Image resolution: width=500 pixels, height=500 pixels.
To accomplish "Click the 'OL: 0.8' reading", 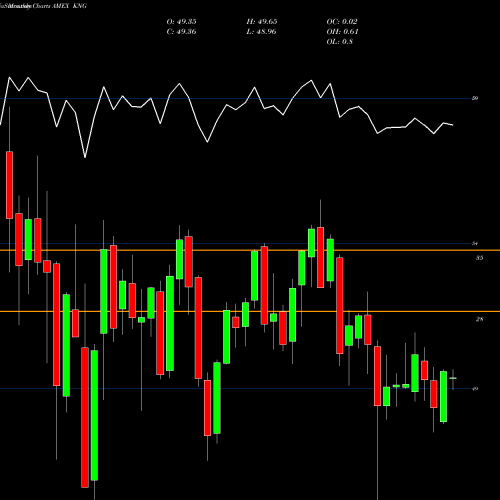I will click(x=340, y=42).
